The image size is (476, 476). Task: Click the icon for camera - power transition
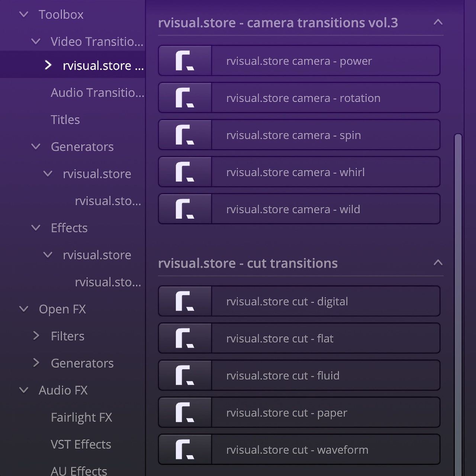pyautogui.click(x=185, y=61)
